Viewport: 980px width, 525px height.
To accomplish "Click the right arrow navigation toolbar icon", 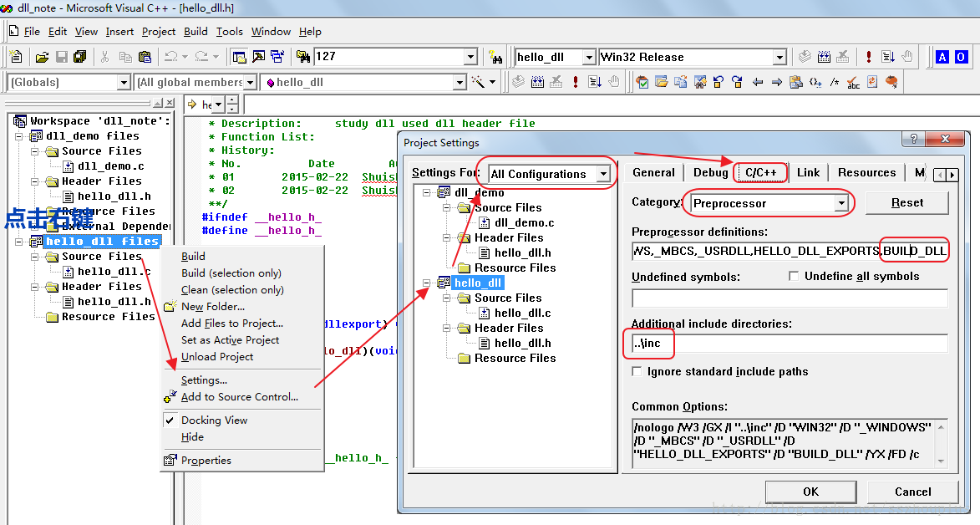I will point(776,82).
